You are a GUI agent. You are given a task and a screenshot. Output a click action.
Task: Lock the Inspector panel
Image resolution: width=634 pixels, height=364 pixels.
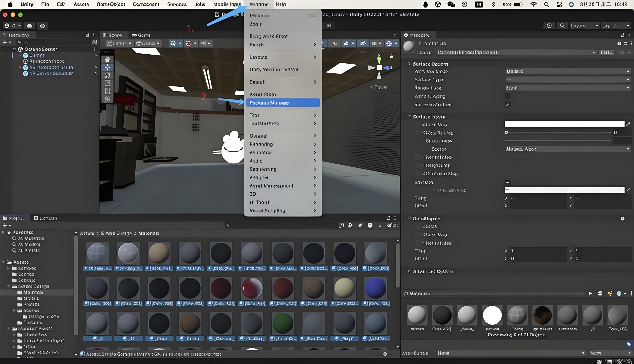point(623,35)
